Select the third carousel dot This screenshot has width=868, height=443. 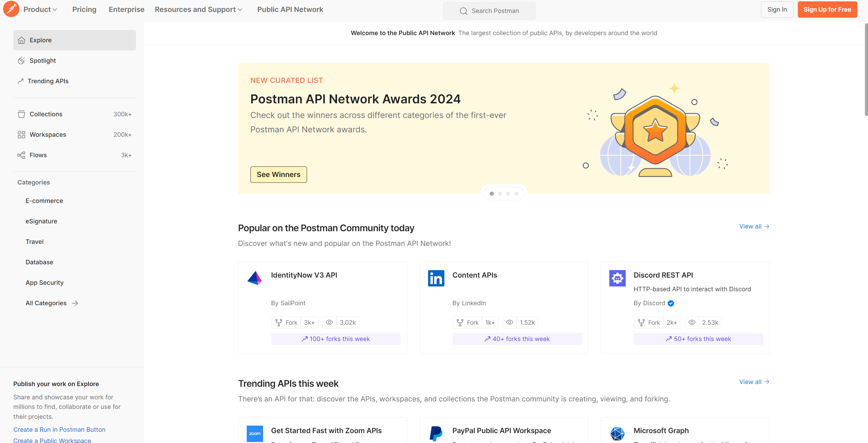pyautogui.click(x=508, y=194)
